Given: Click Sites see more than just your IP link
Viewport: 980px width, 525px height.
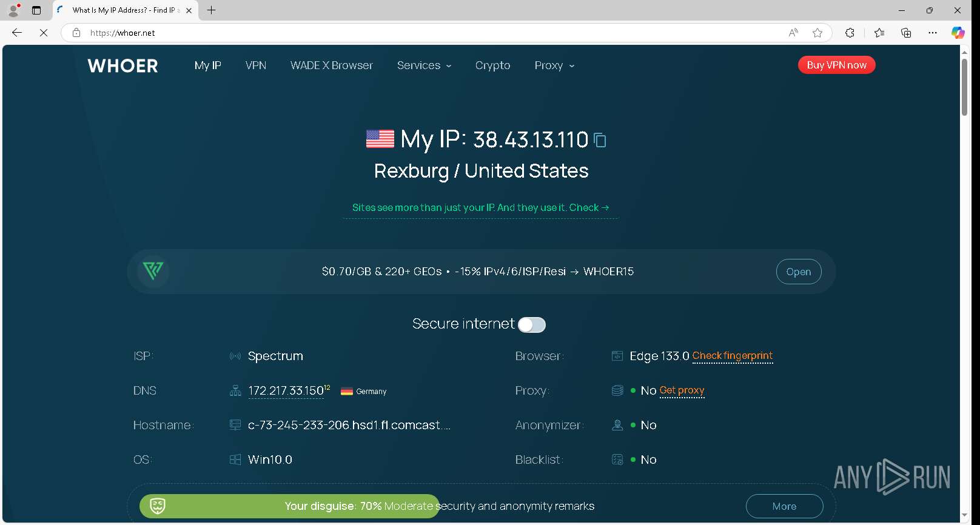Looking at the screenshot, I should 480,207.
